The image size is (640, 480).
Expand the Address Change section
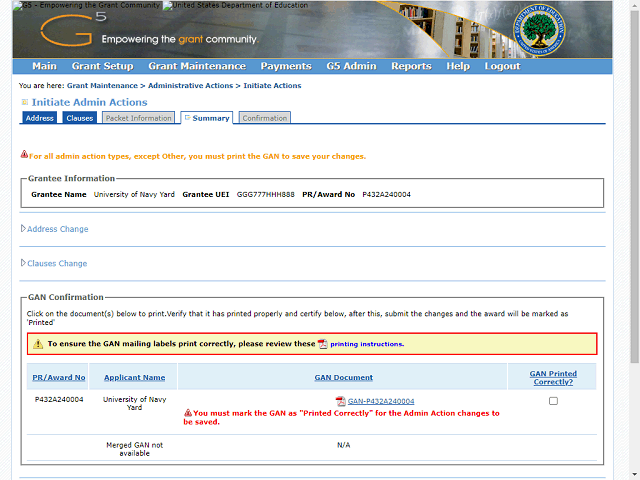(x=54, y=229)
